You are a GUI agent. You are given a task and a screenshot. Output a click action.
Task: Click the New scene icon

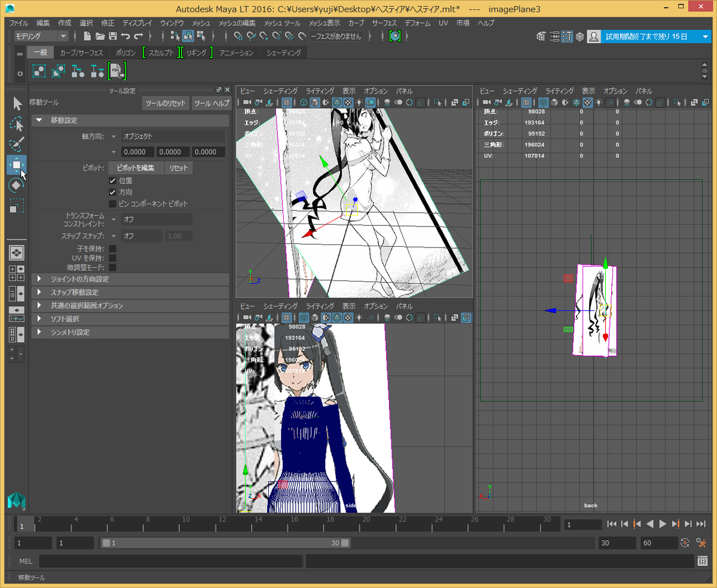tap(88, 36)
